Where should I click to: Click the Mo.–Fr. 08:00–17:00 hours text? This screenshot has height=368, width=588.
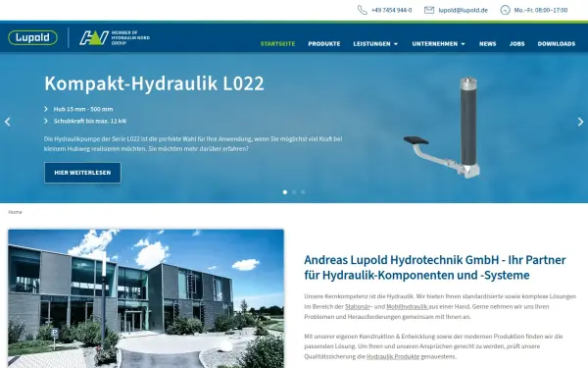coord(541,10)
